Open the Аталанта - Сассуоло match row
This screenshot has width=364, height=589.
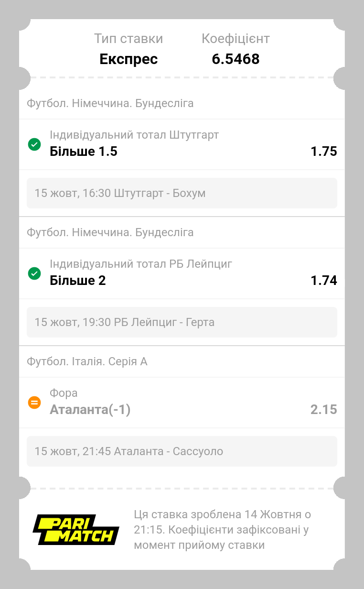pos(182,451)
